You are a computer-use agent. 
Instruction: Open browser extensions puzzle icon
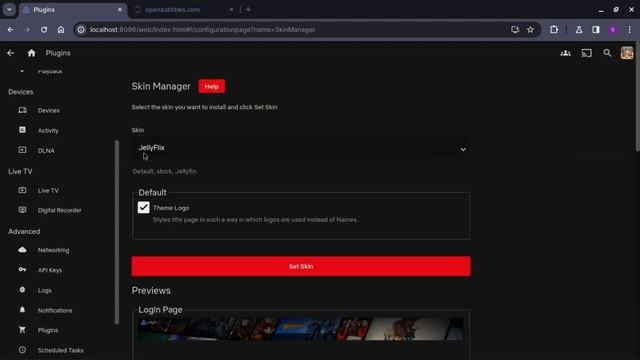pos(554,29)
